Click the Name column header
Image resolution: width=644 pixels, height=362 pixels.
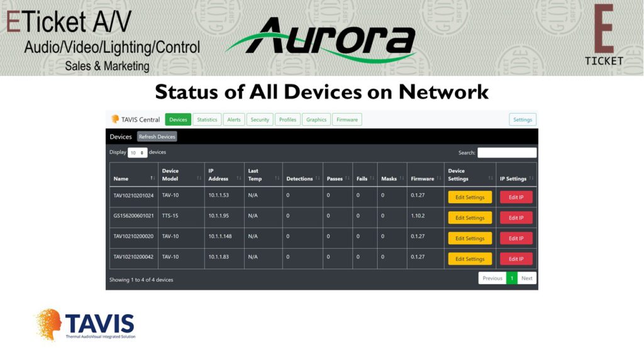point(134,175)
